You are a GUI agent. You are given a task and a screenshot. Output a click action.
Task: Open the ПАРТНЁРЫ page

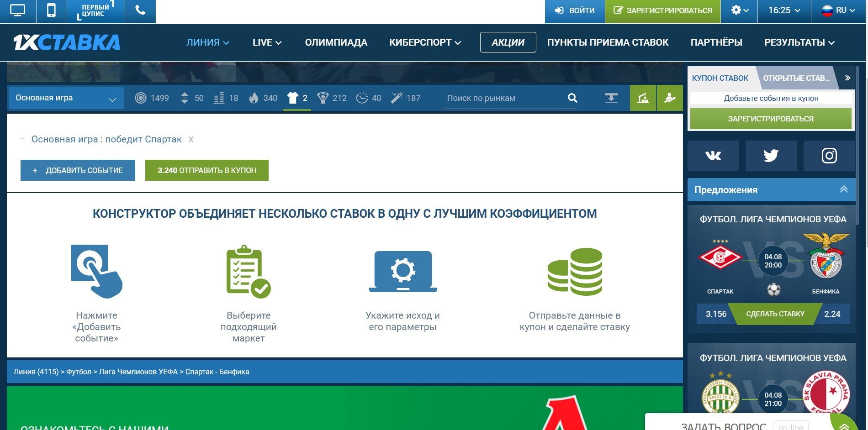[x=716, y=42]
